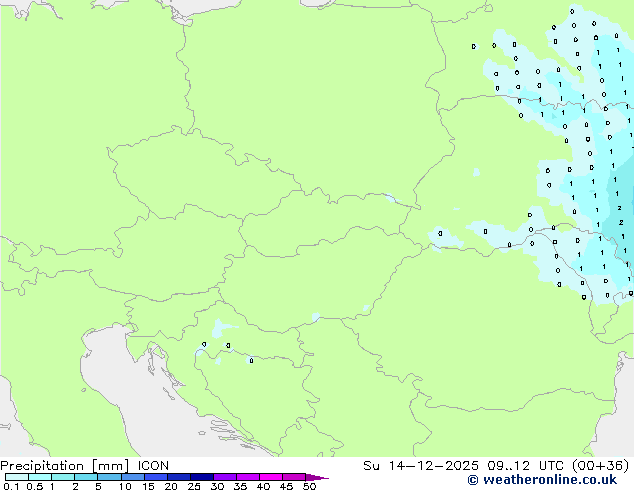This screenshot has height=490, width=634.
Task: Click the "20" legend scale label
Action: [x=171, y=486]
